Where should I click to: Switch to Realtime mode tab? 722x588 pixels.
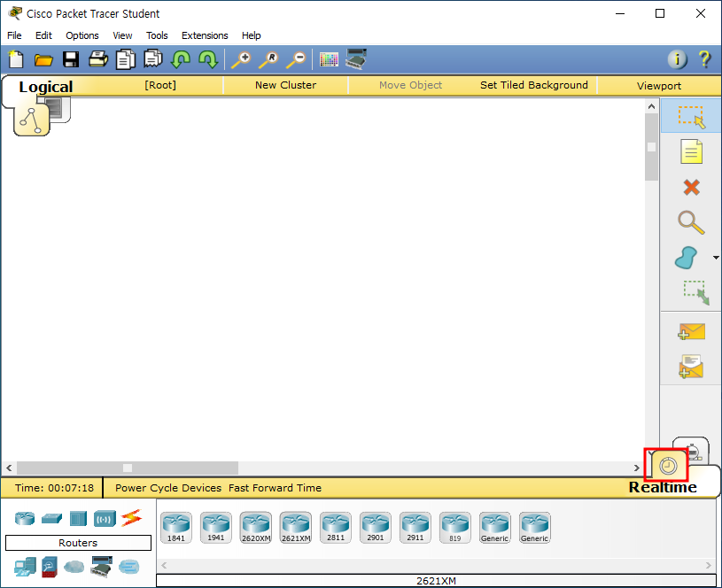point(667,466)
